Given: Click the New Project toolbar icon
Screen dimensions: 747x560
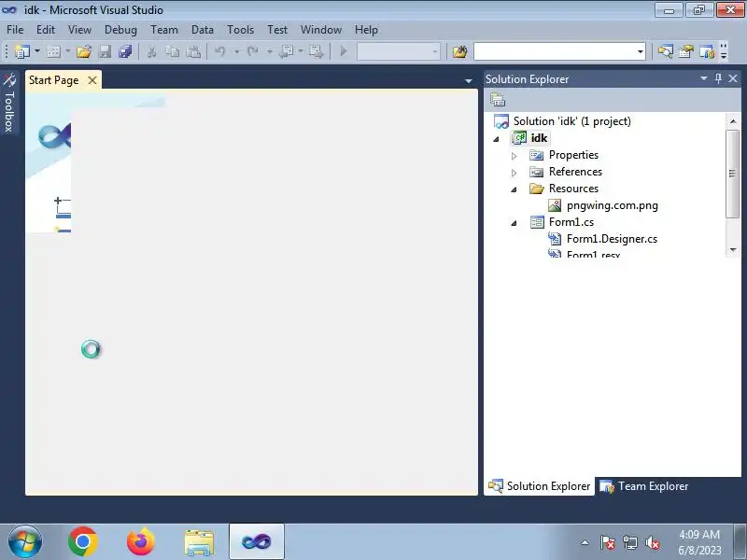Looking at the screenshot, I should coord(21,51).
